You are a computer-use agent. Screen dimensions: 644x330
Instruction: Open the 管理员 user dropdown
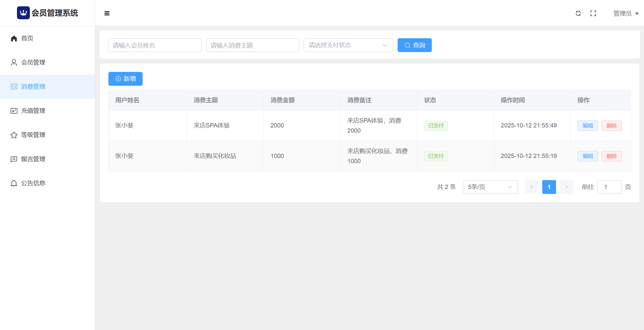click(x=626, y=14)
